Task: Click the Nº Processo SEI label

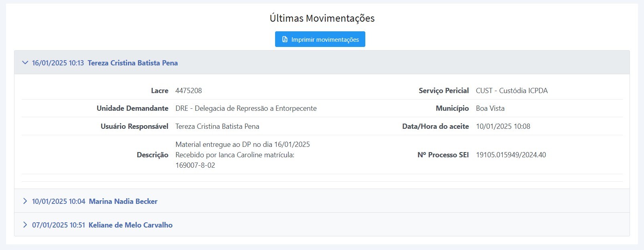Action: pyautogui.click(x=443, y=155)
